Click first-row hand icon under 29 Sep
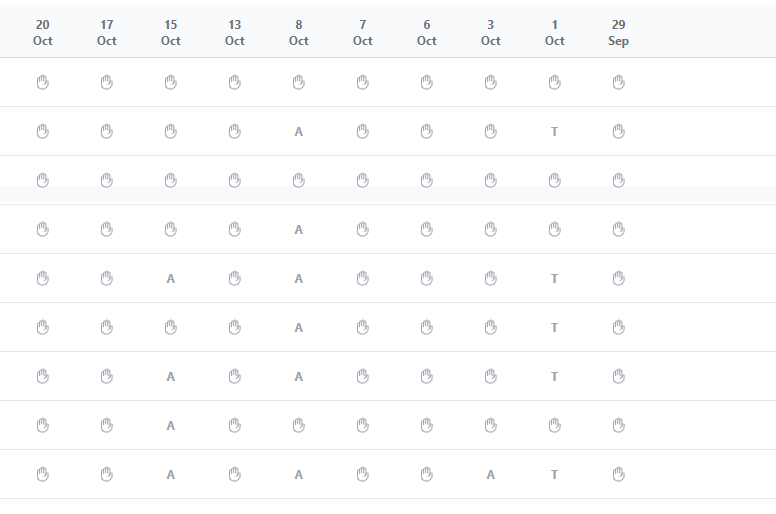 coord(618,82)
